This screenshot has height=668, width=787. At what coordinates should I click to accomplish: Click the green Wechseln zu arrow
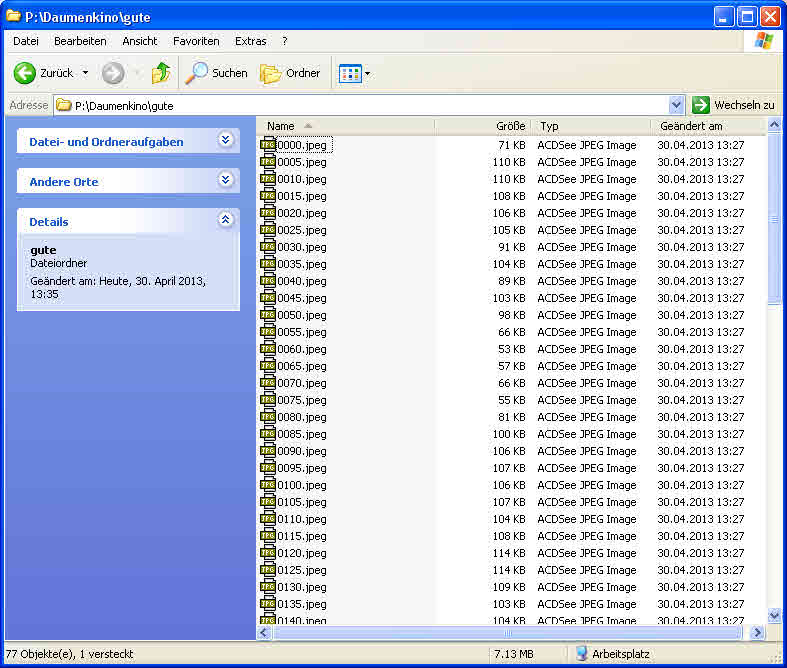point(701,105)
